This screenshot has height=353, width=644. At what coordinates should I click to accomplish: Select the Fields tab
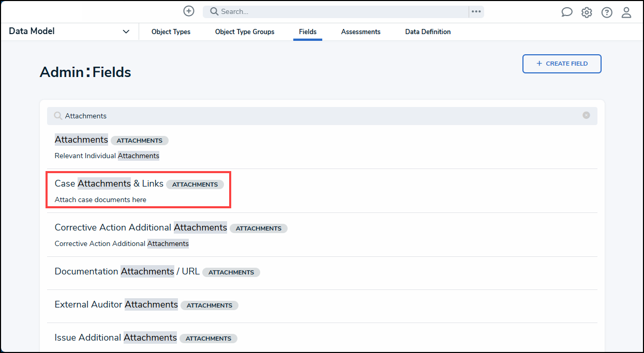(308, 32)
